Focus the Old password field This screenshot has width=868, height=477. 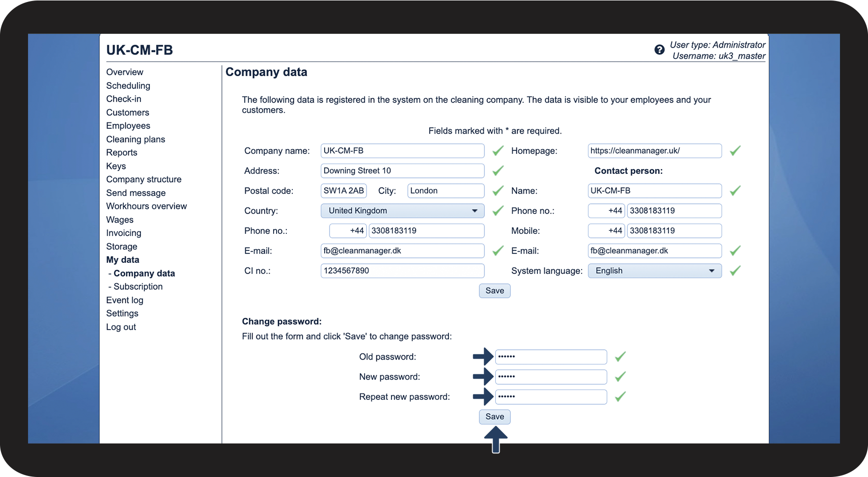[x=551, y=357]
